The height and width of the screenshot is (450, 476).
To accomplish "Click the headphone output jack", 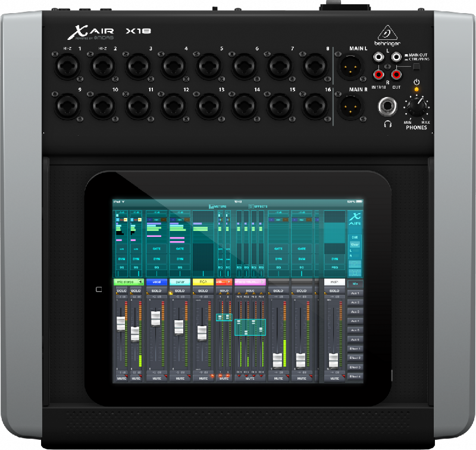I will pos(387,107).
